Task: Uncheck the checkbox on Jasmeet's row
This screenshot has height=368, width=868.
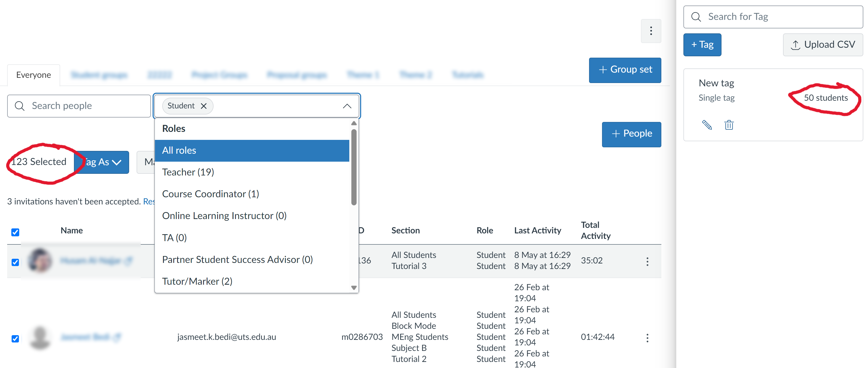Action: pos(15,339)
